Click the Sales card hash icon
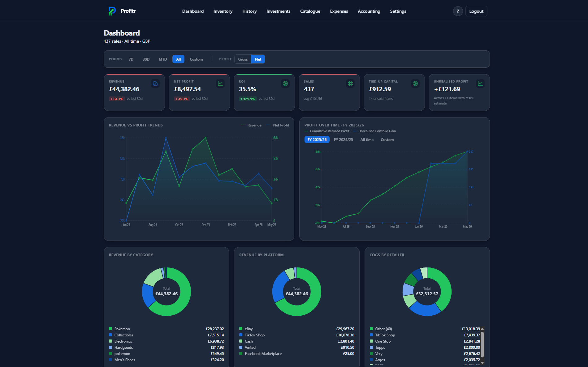Viewport: 588px width, 367px height. coord(350,83)
